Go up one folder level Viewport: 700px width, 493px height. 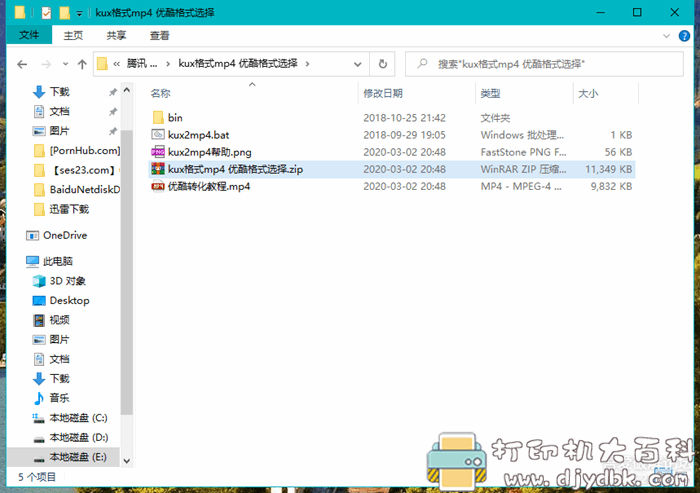pyautogui.click(x=82, y=64)
